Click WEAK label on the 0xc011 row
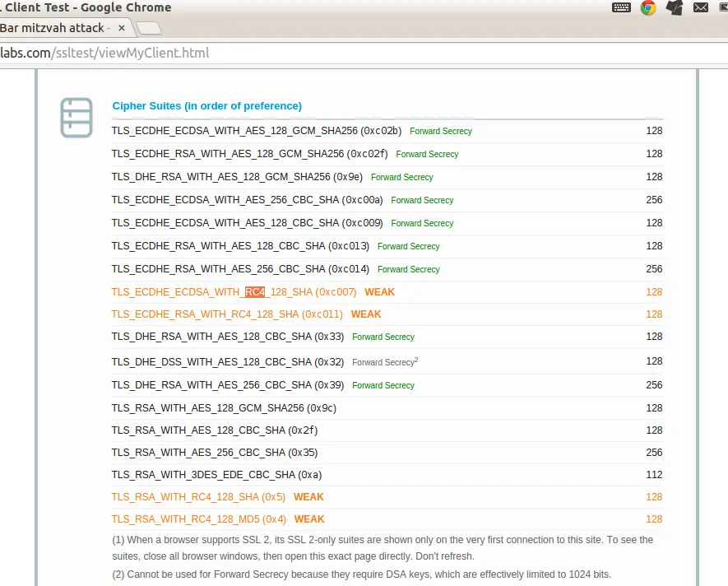Image resolution: width=728 pixels, height=586 pixels. (366, 314)
